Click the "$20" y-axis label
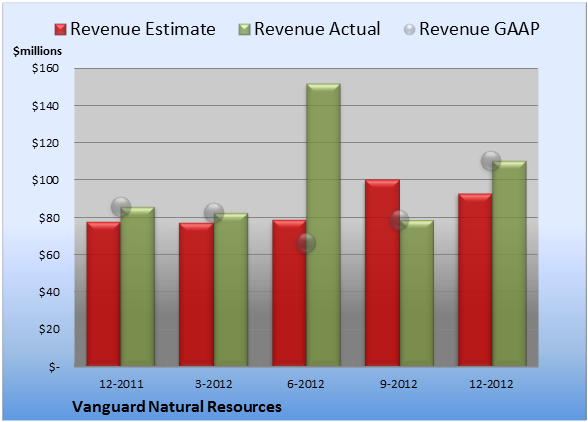The width and height of the screenshot is (588, 422). [49, 329]
